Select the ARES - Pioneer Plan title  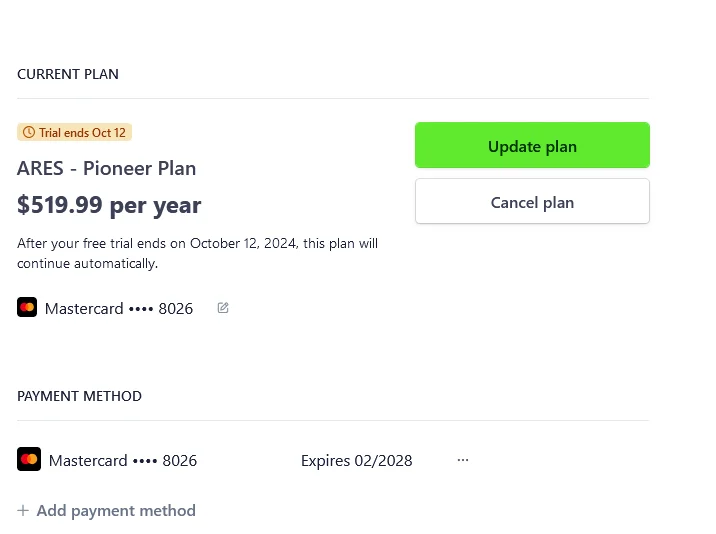click(x=106, y=169)
